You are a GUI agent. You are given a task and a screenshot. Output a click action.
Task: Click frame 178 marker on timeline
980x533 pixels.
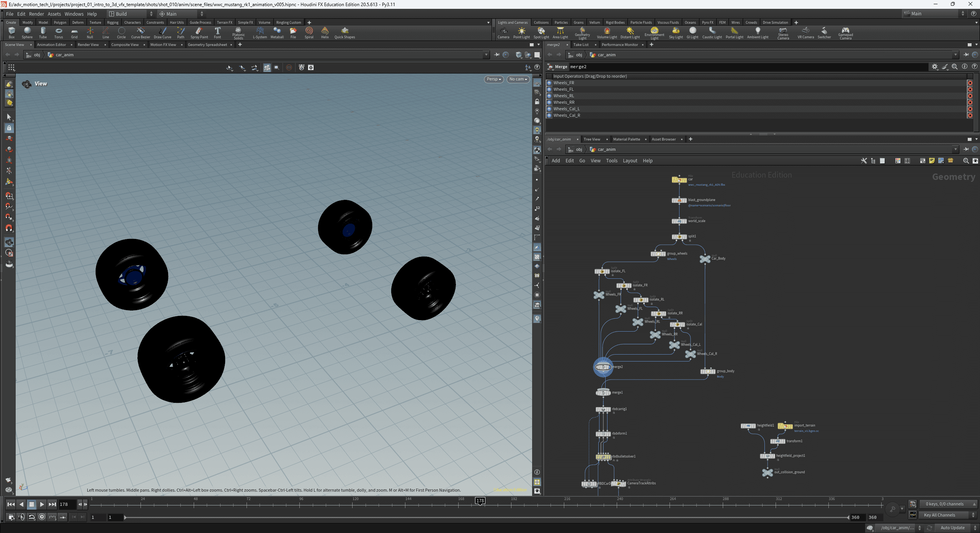click(x=480, y=501)
